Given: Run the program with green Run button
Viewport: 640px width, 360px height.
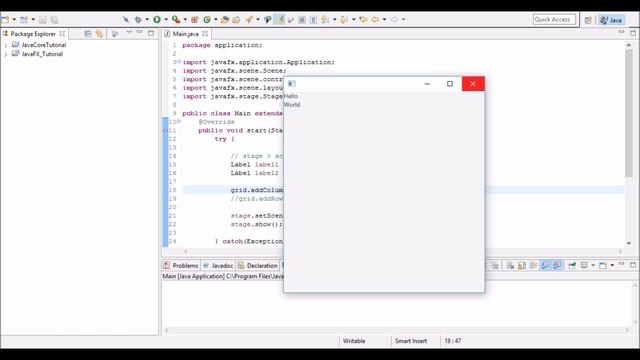Looking at the screenshot, I should (x=157, y=19).
